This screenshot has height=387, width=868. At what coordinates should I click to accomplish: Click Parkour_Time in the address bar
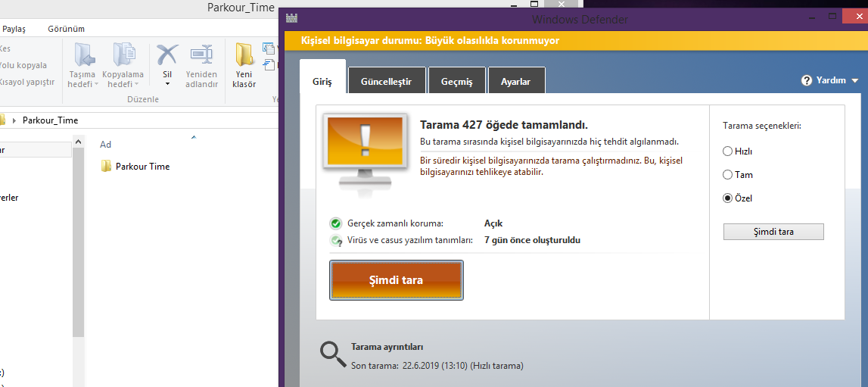(51, 120)
